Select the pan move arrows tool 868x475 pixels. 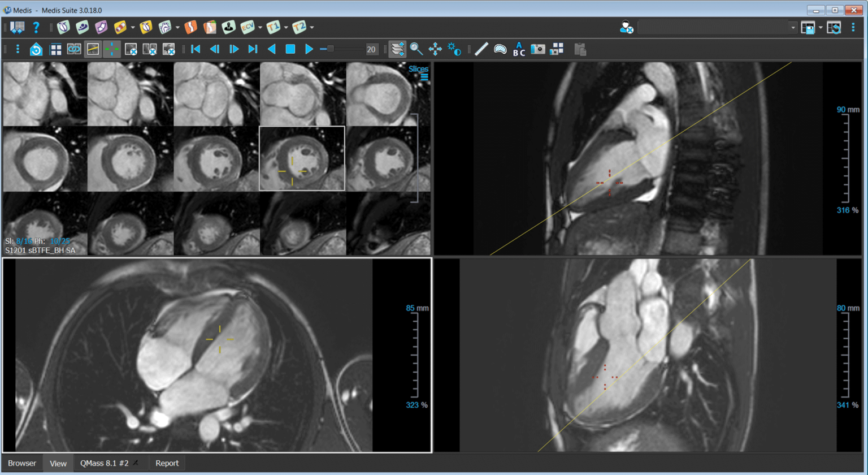coord(435,49)
